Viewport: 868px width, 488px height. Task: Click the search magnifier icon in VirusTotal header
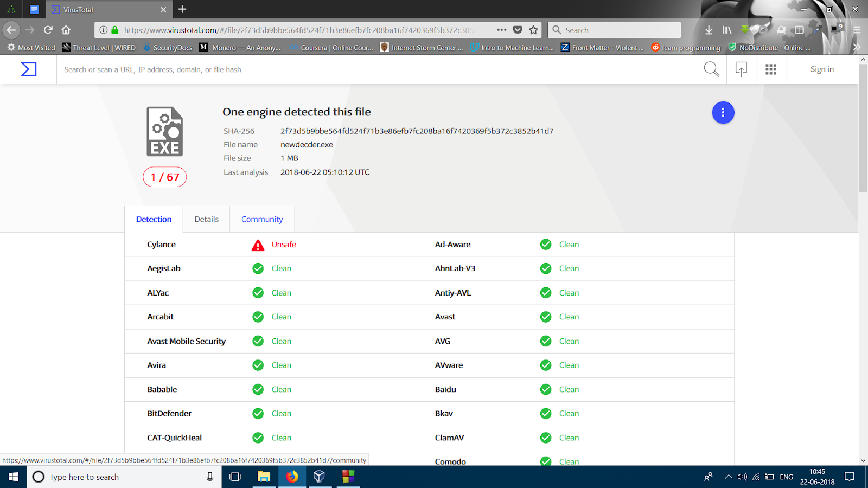point(711,69)
